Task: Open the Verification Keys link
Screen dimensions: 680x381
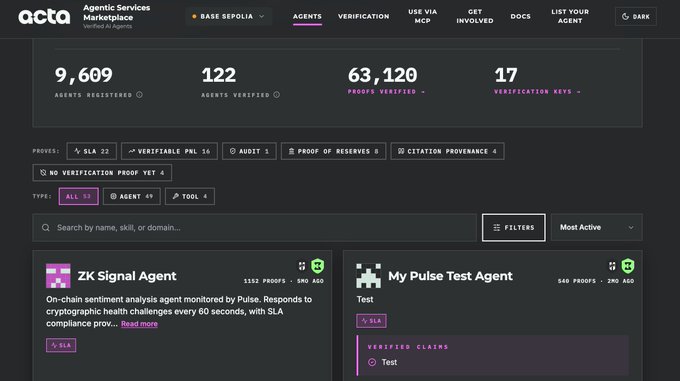Action: [537, 92]
